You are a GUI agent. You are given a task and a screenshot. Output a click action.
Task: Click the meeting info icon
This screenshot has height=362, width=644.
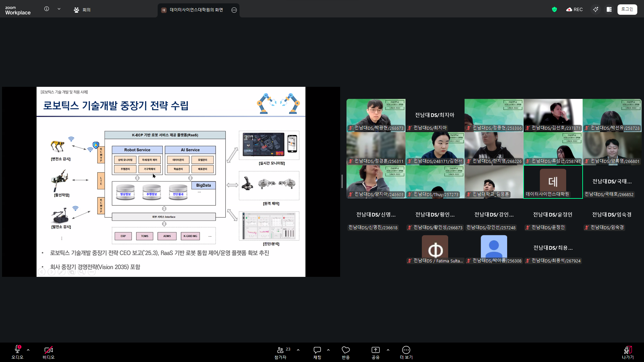pyautogui.click(x=47, y=9)
